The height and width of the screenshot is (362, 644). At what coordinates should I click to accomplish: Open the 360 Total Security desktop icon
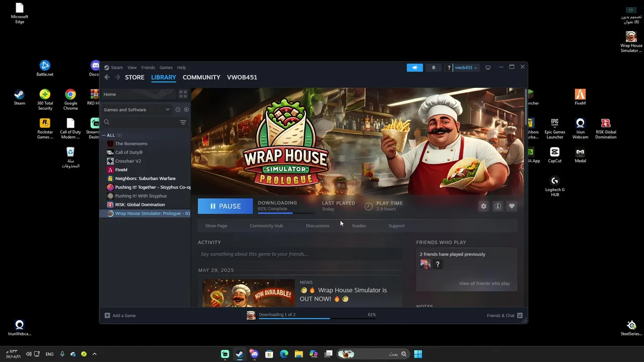pyautogui.click(x=45, y=100)
